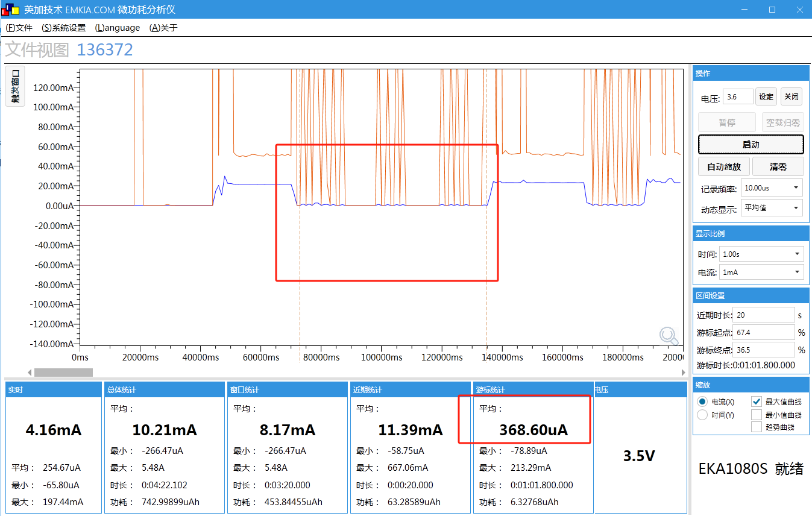Click the 清零 clear button

pos(778,167)
